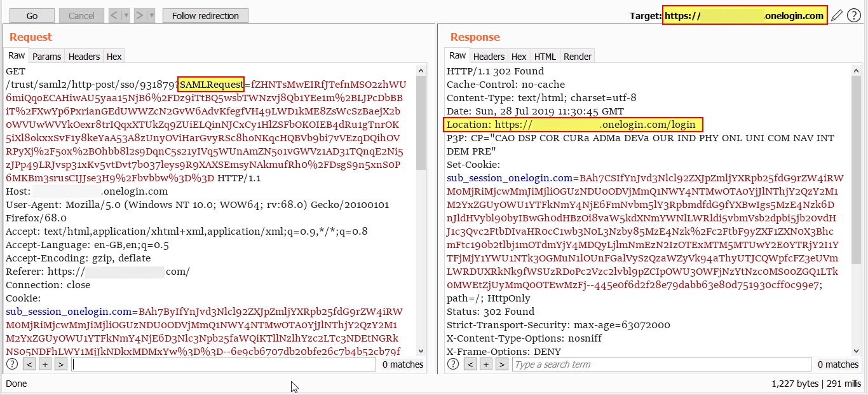The width and height of the screenshot is (868, 395).
Task: Open the Response Hex tab
Action: tap(519, 57)
